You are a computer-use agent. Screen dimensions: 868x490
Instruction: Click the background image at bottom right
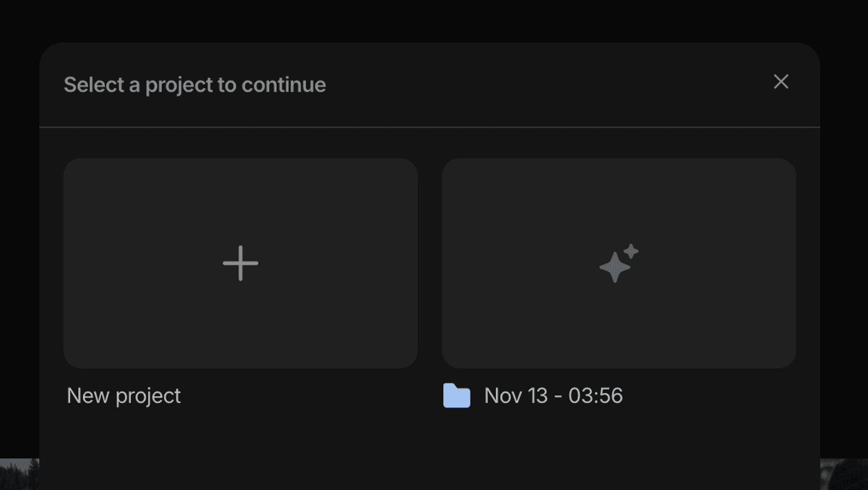[x=844, y=474]
